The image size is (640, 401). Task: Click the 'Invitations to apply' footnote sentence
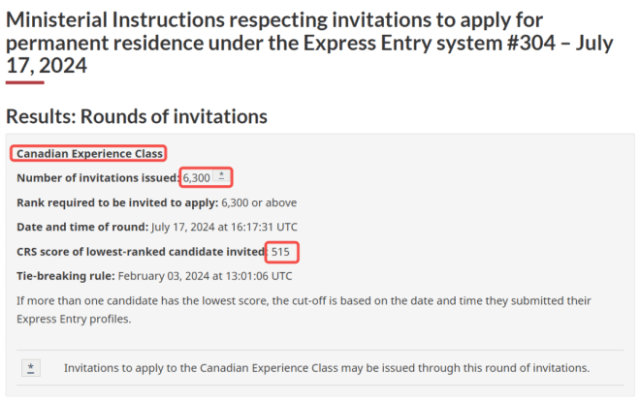(327, 368)
